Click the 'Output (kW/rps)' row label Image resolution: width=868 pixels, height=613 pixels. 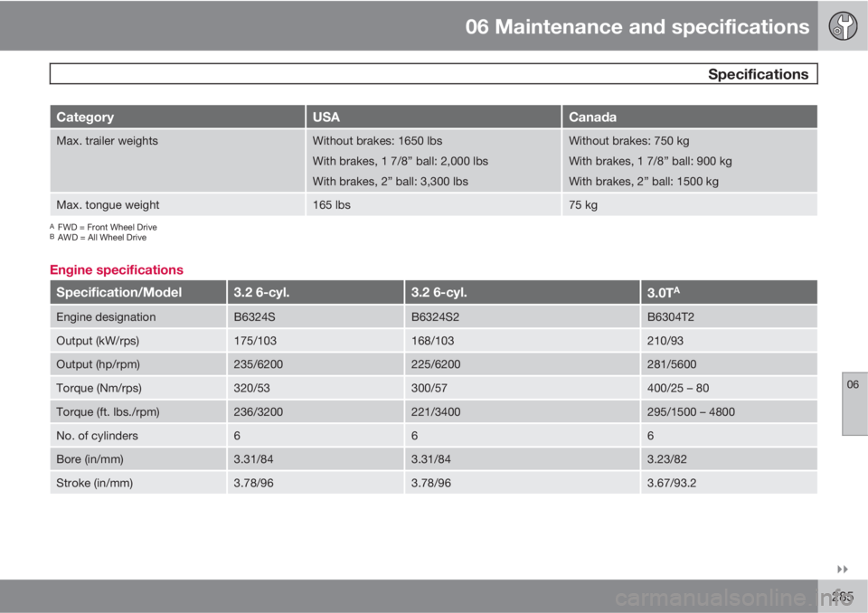click(98, 341)
